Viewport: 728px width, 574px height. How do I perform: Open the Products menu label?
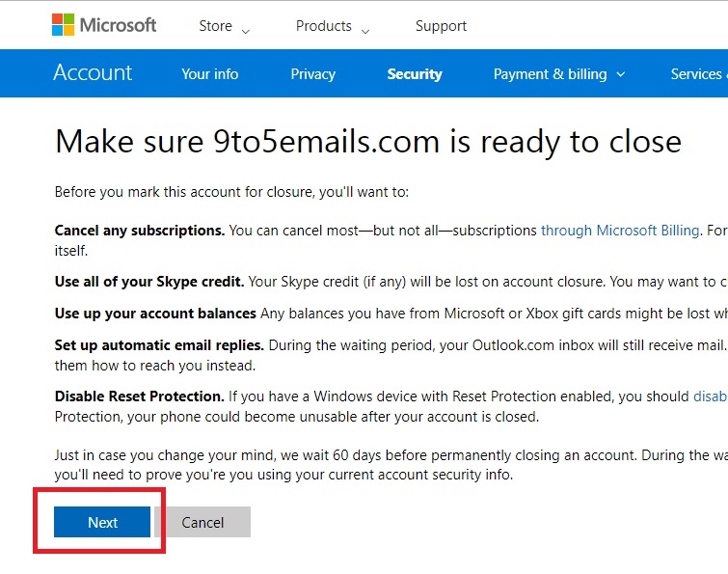[324, 26]
